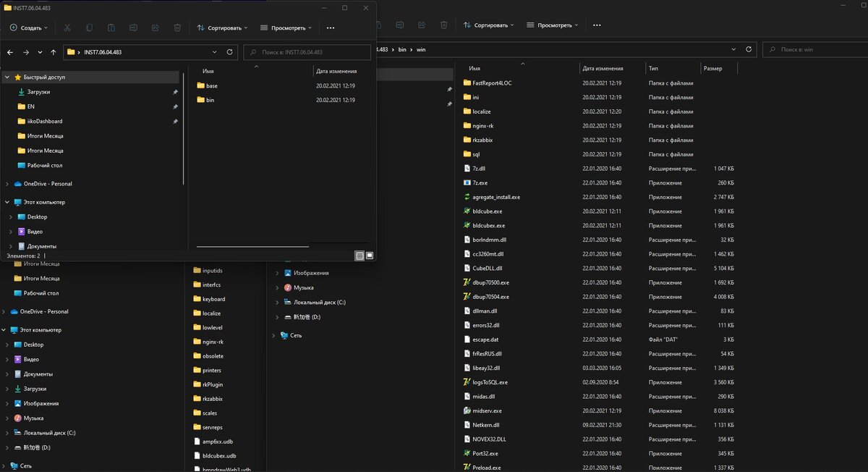Screen dimensions: 868x472
Task: Click the Rename icon in the INST7.06.04.483 toolbar
Action: coord(133,28)
